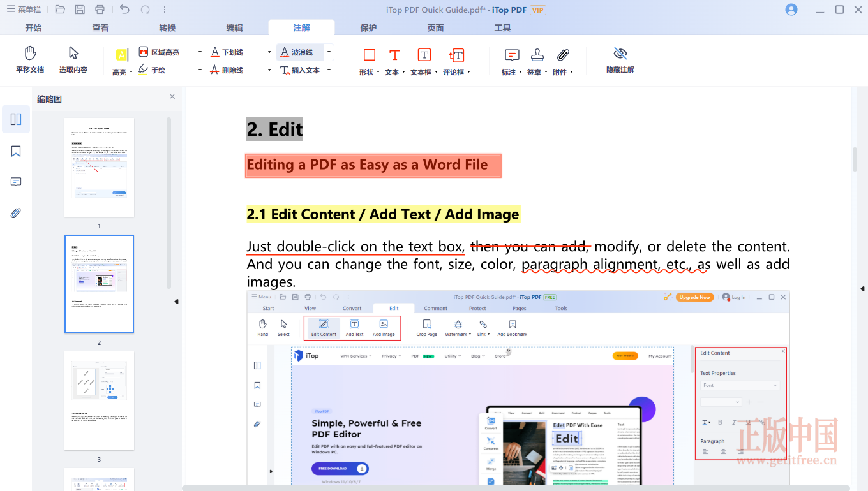Switch to the 页面 tab

click(x=435, y=27)
